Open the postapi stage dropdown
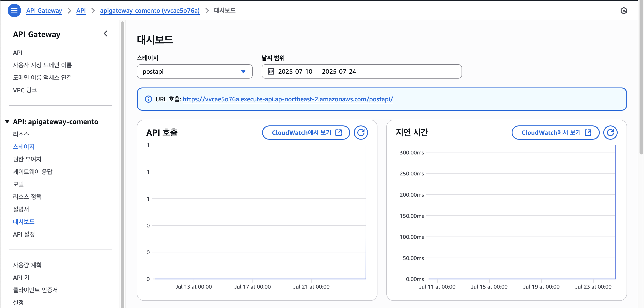This screenshot has height=308, width=644. [195, 72]
